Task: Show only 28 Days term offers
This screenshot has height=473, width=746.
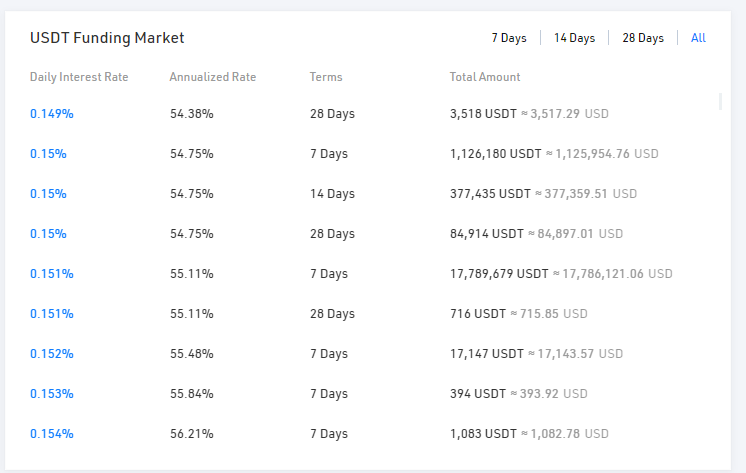Action: click(643, 38)
